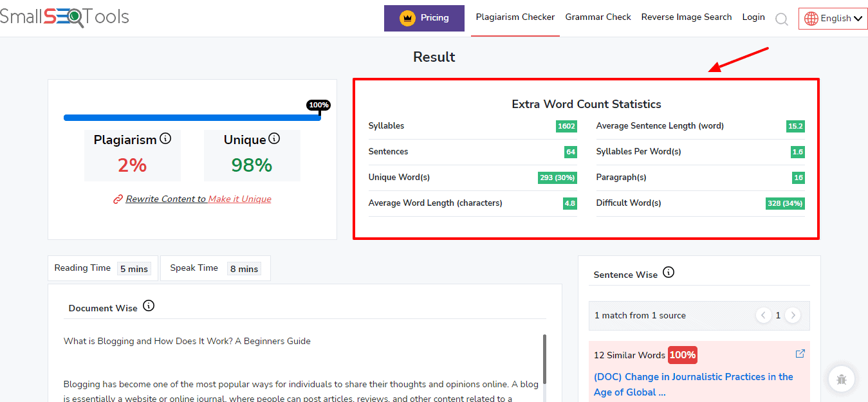Click the Sentence Wise info icon
Image resolution: width=868 pixels, height=402 pixels.
669,273
